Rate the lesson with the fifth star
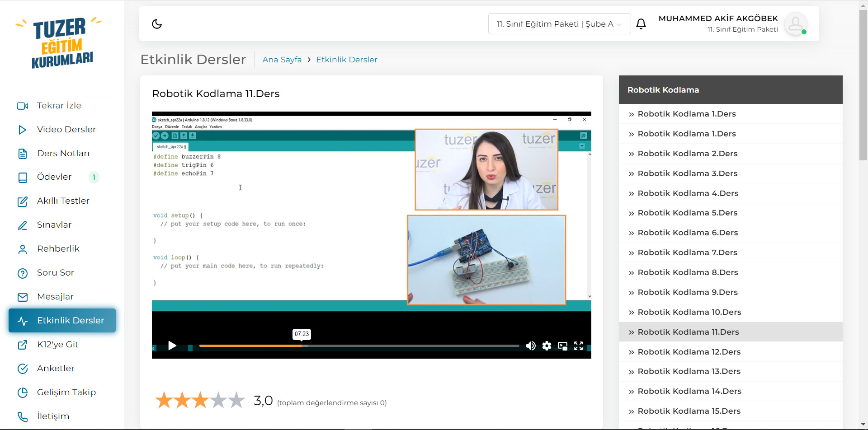This screenshot has height=430, width=868. (x=236, y=401)
